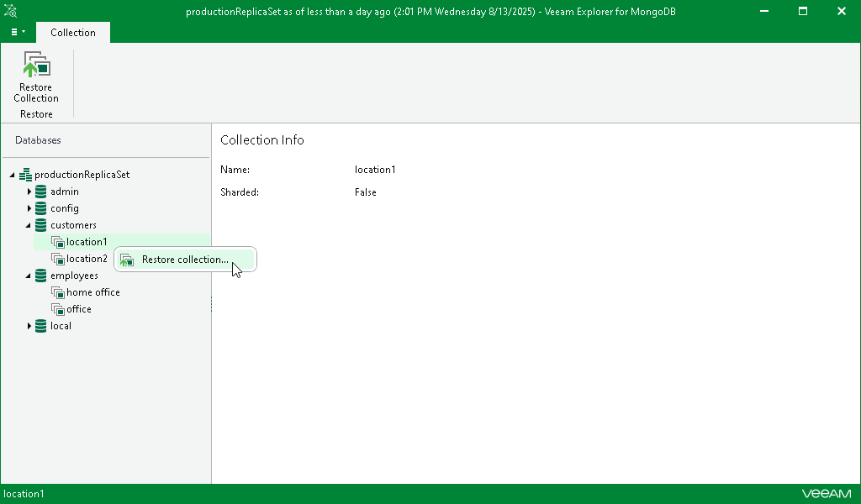Click the icon beside Restore collection... menu entry
The width and height of the screenshot is (861, 504).
(x=127, y=260)
